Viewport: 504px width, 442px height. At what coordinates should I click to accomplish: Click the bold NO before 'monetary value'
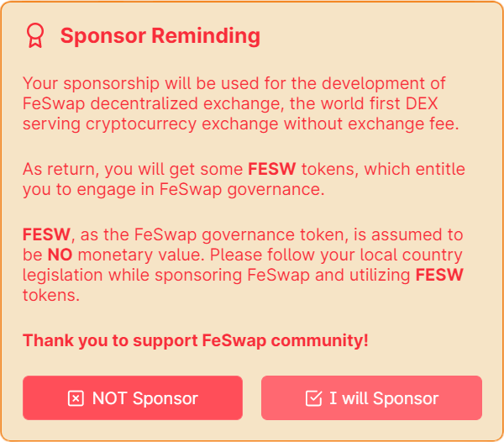(60, 255)
